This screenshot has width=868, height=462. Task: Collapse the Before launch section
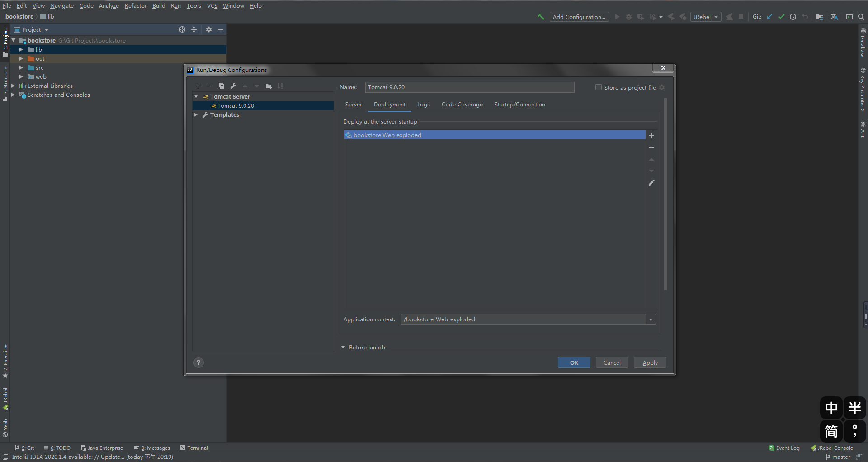[x=343, y=348]
